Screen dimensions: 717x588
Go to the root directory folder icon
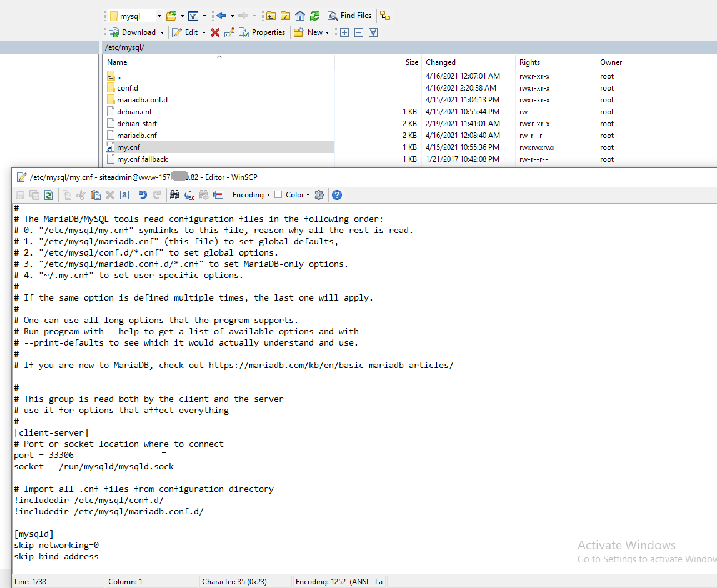click(285, 16)
